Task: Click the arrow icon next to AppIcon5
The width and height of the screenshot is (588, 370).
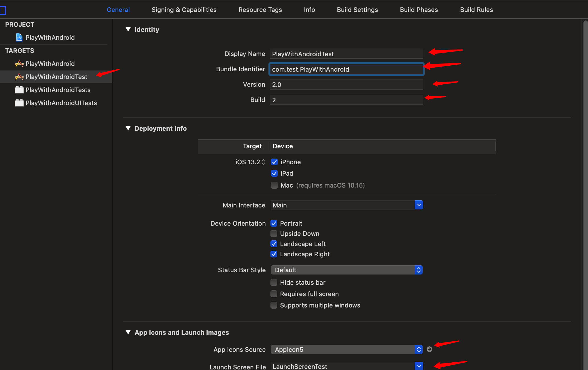Action: (x=429, y=349)
